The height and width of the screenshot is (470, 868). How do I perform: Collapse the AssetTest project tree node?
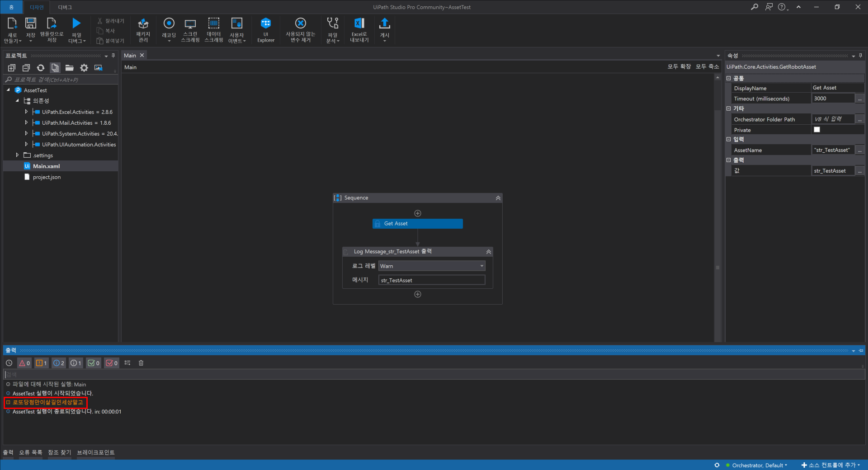pos(8,90)
